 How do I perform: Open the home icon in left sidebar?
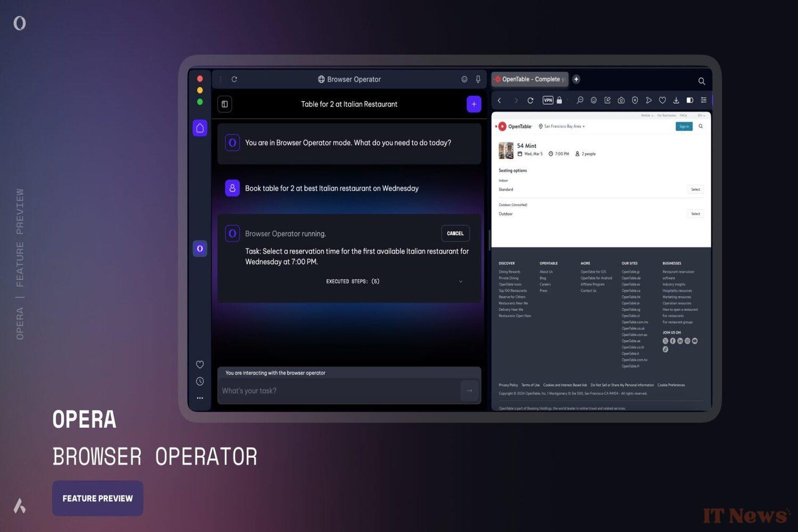point(200,128)
